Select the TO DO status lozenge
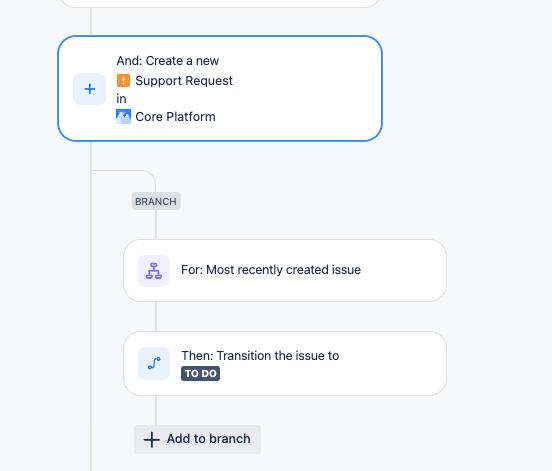Image resolution: width=552 pixels, height=471 pixels. tap(201, 373)
